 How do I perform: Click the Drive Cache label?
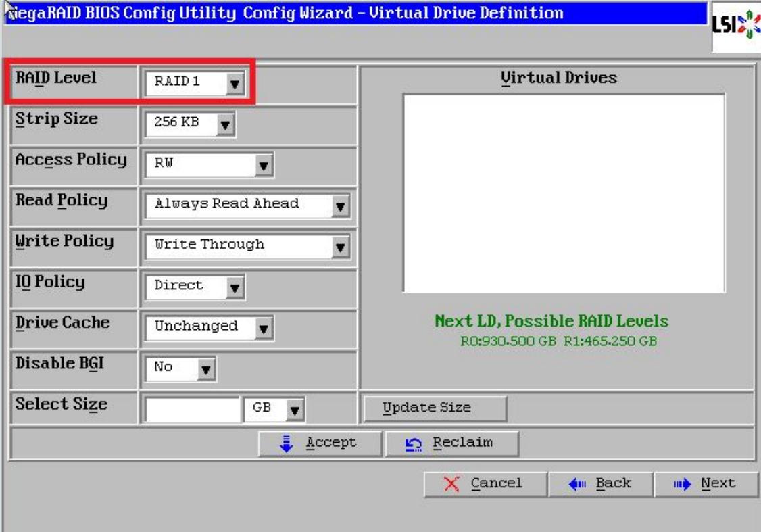62,323
